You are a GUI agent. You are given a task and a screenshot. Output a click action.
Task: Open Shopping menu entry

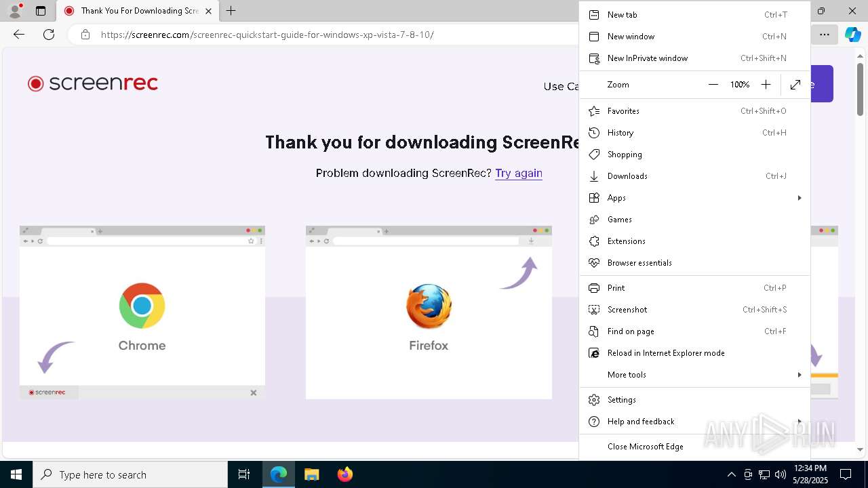(x=694, y=155)
